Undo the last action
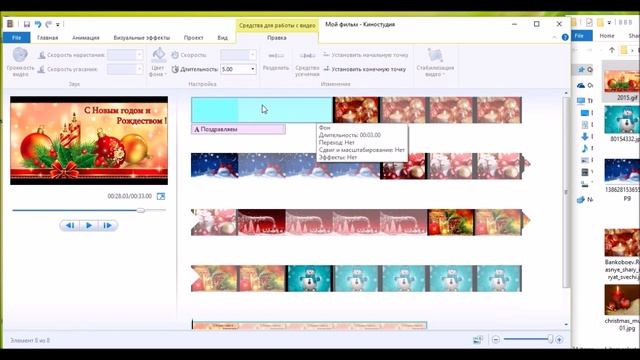 pyautogui.click(x=38, y=24)
